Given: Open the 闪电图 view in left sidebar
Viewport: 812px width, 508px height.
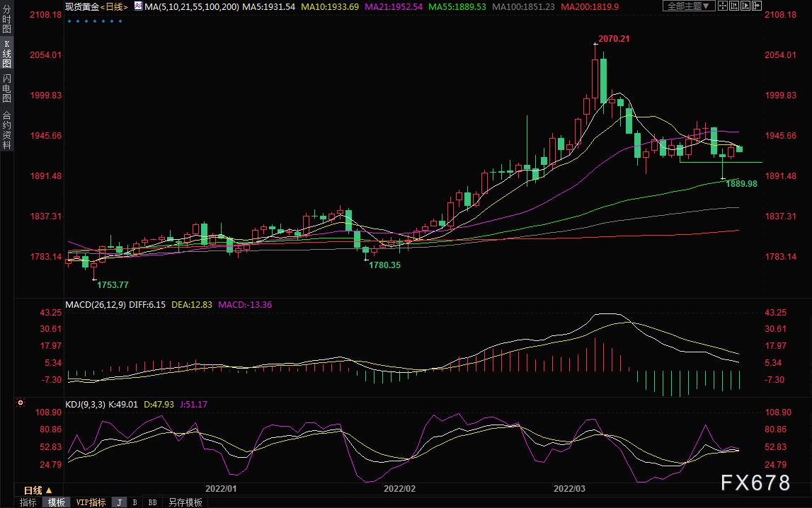Looking at the screenshot, I should click(x=7, y=88).
